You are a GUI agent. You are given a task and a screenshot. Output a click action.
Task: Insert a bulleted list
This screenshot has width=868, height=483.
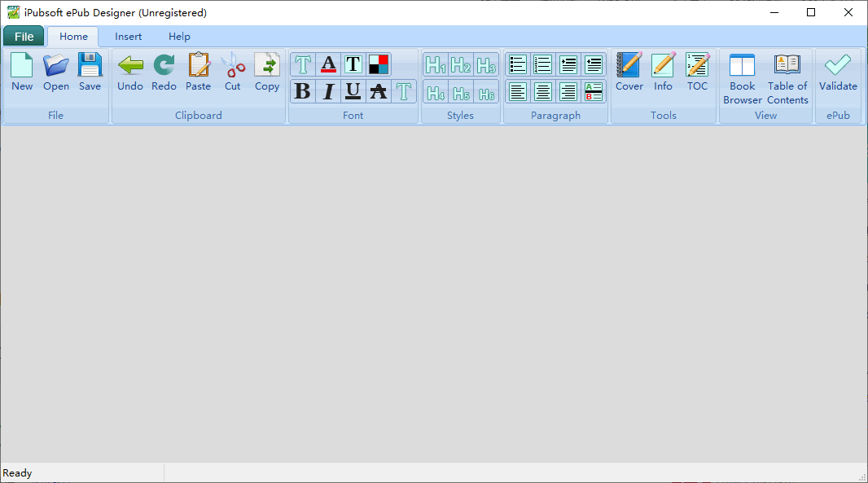518,65
